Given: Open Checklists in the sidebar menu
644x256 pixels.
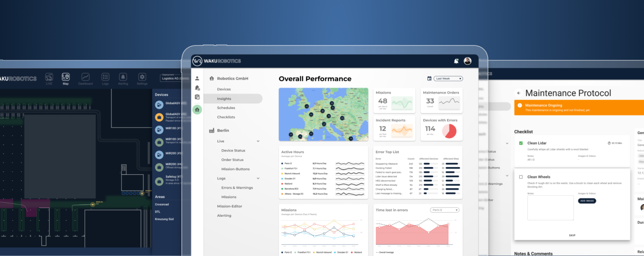Looking at the screenshot, I should click(x=226, y=117).
